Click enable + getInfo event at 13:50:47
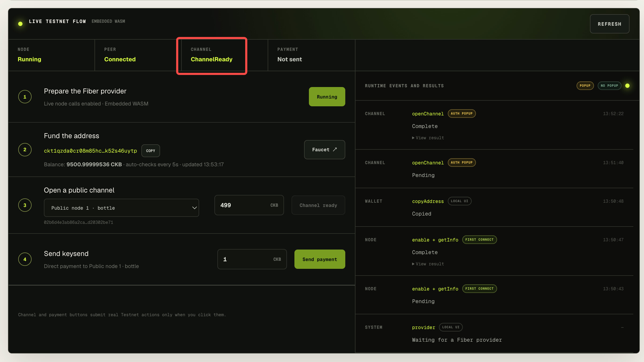This screenshot has width=644, height=362. [x=435, y=240]
